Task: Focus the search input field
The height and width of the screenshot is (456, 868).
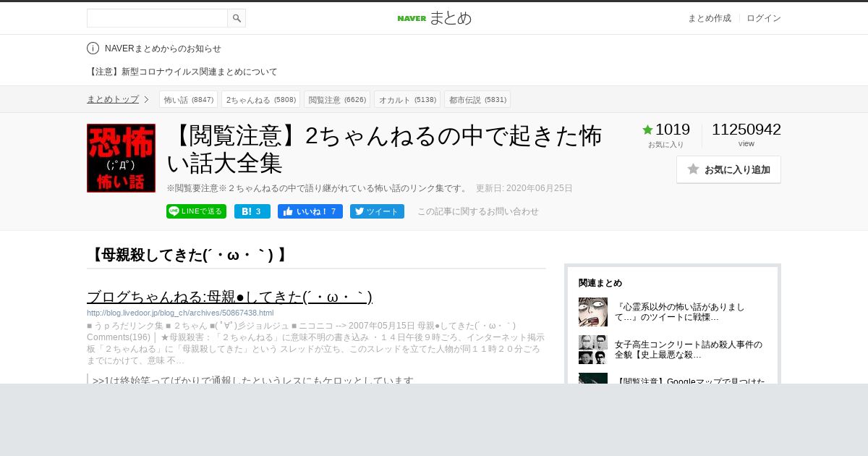Action: click(157, 18)
